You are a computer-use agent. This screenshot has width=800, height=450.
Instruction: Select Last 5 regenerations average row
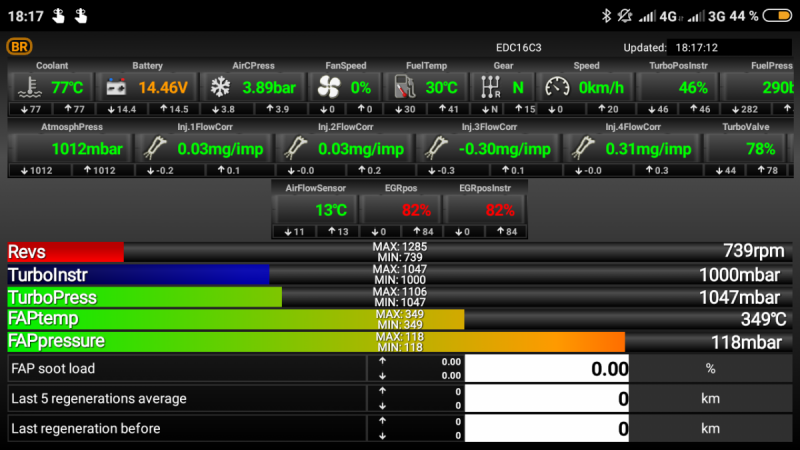tap(185, 398)
